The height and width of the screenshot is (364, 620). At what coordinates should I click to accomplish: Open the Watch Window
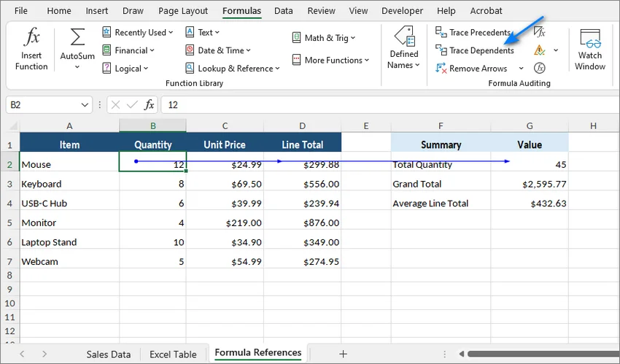click(590, 50)
